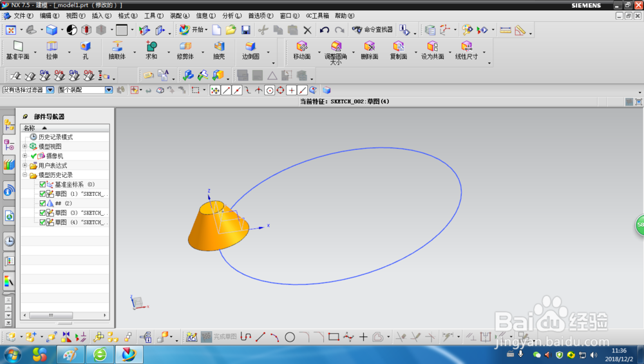The image size is (644, 364).
Task: Open file with the folder icon
Action: click(231, 30)
